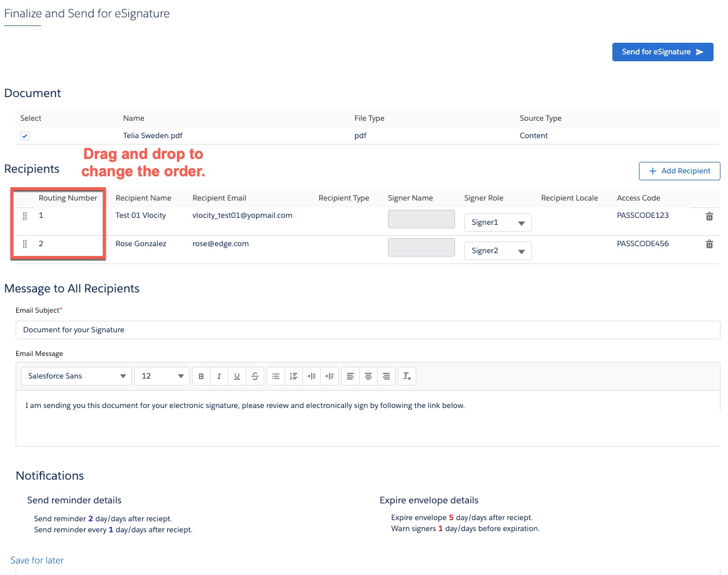Insert a bulleted list
728x575 pixels.
pyautogui.click(x=276, y=376)
